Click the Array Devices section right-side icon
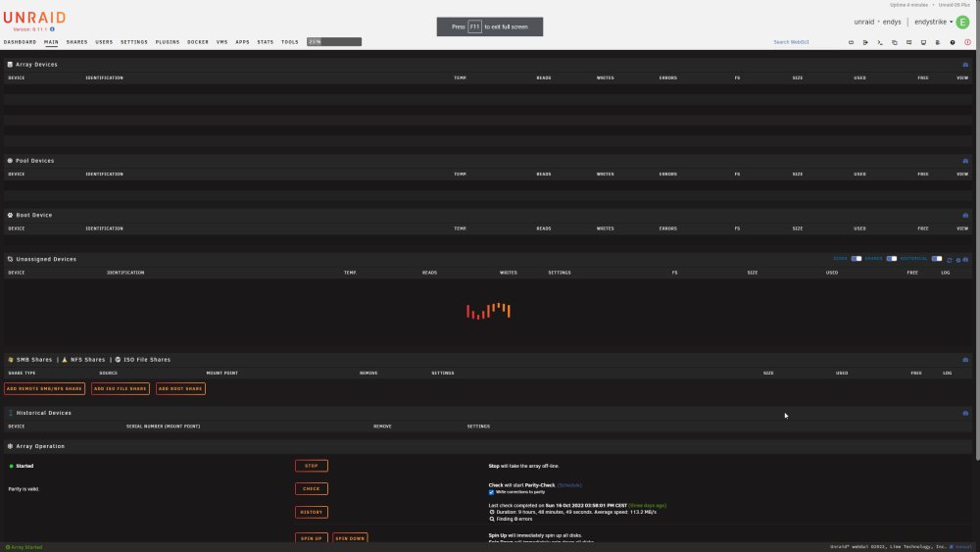Image resolution: width=980 pixels, height=552 pixels. tap(965, 65)
